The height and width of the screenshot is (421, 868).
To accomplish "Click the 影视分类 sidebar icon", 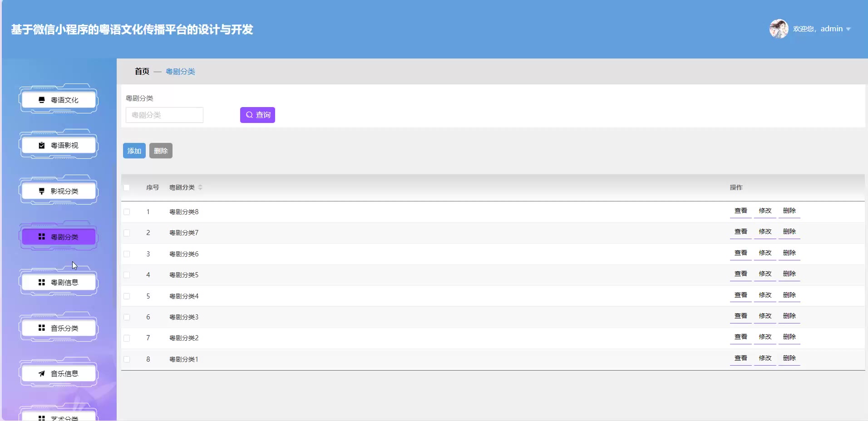I will pyautogui.click(x=42, y=191).
